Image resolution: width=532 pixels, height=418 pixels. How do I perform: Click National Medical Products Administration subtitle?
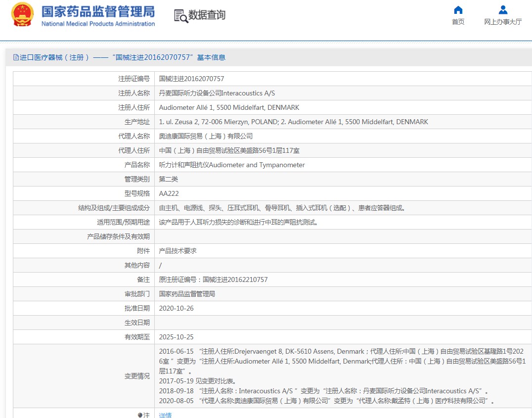coord(98,24)
